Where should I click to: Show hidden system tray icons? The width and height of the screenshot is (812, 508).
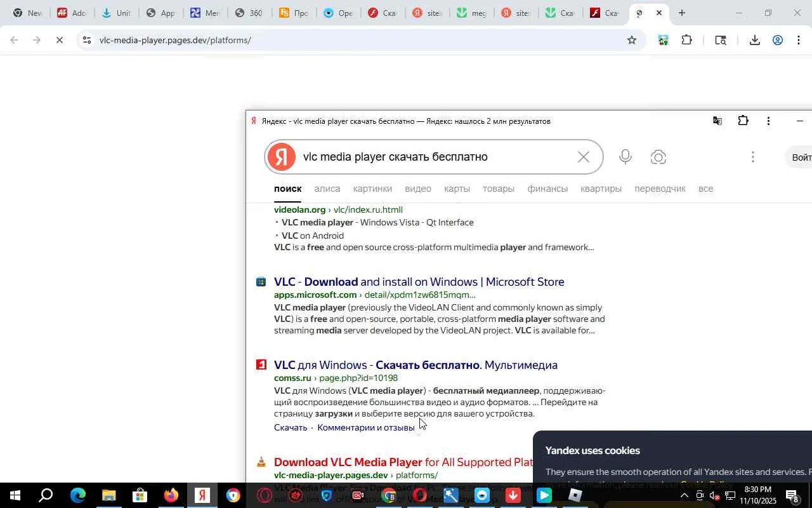[684, 495]
